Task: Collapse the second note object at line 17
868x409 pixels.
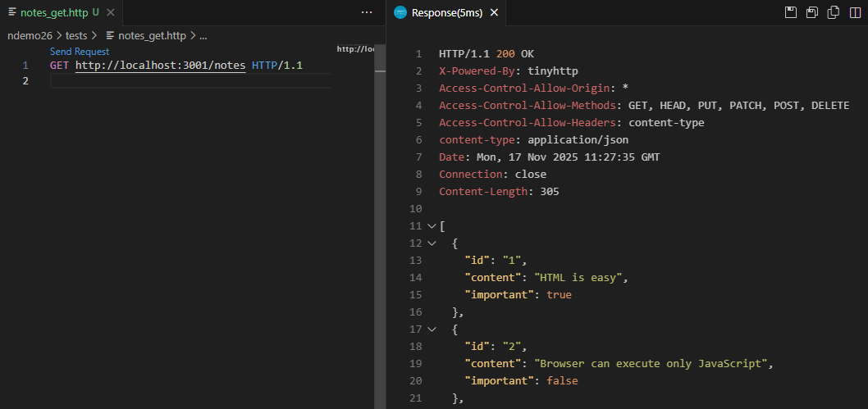Action: (x=432, y=329)
